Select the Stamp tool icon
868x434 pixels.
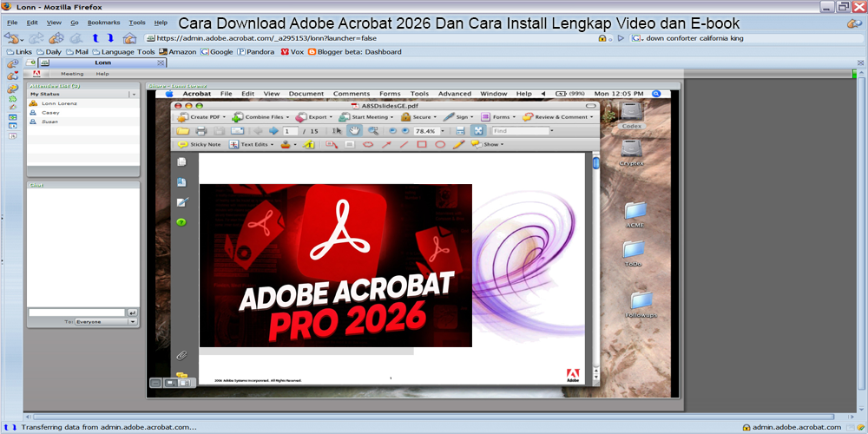(285, 144)
